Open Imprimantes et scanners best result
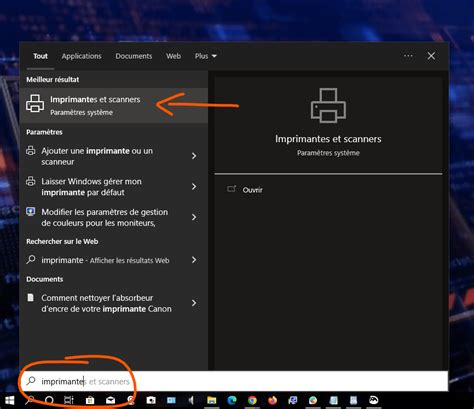Image resolution: width=474 pixels, height=409 pixels. [114, 106]
